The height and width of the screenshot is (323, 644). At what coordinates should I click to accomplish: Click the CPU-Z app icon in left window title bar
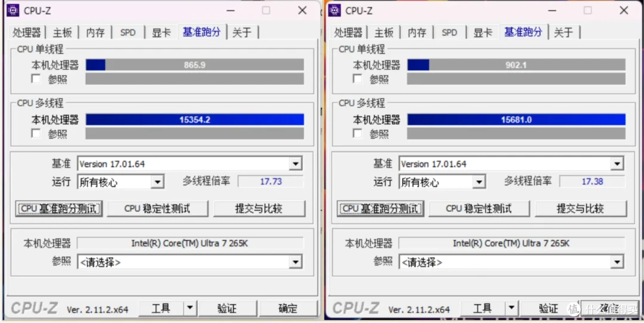pyautogui.click(x=13, y=10)
